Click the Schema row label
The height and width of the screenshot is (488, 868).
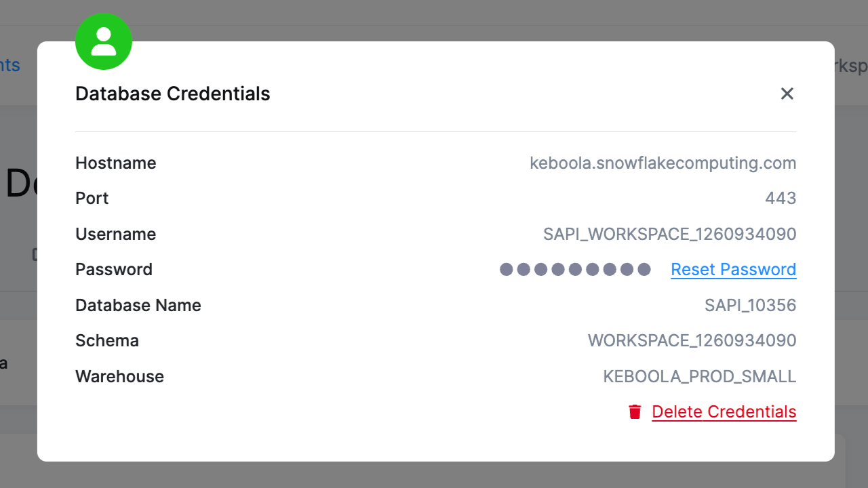(107, 340)
